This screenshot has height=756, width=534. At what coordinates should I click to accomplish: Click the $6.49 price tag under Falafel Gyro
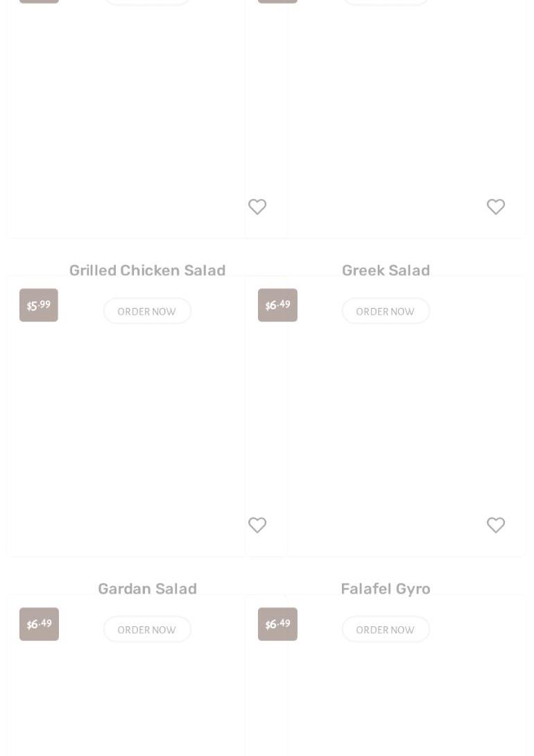[x=277, y=624]
